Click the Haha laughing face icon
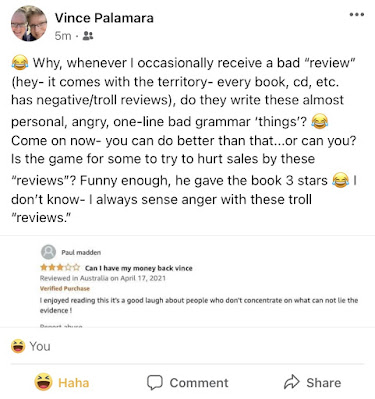The width and height of the screenshot is (375, 399). (x=43, y=382)
